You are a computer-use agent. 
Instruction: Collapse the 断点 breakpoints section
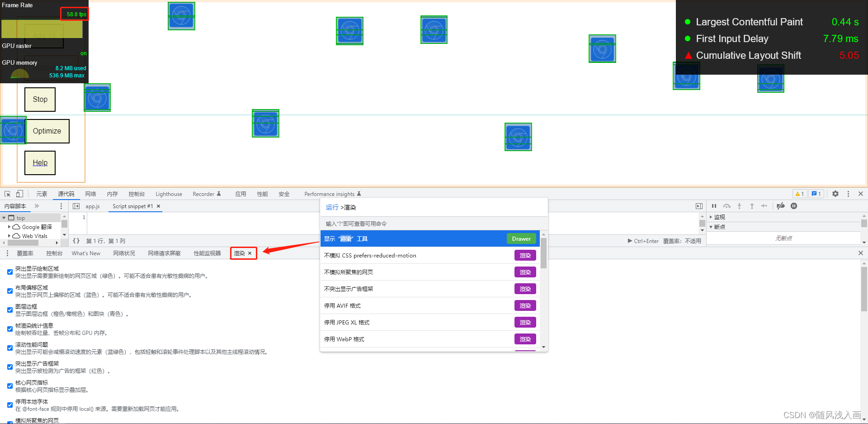[711, 227]
